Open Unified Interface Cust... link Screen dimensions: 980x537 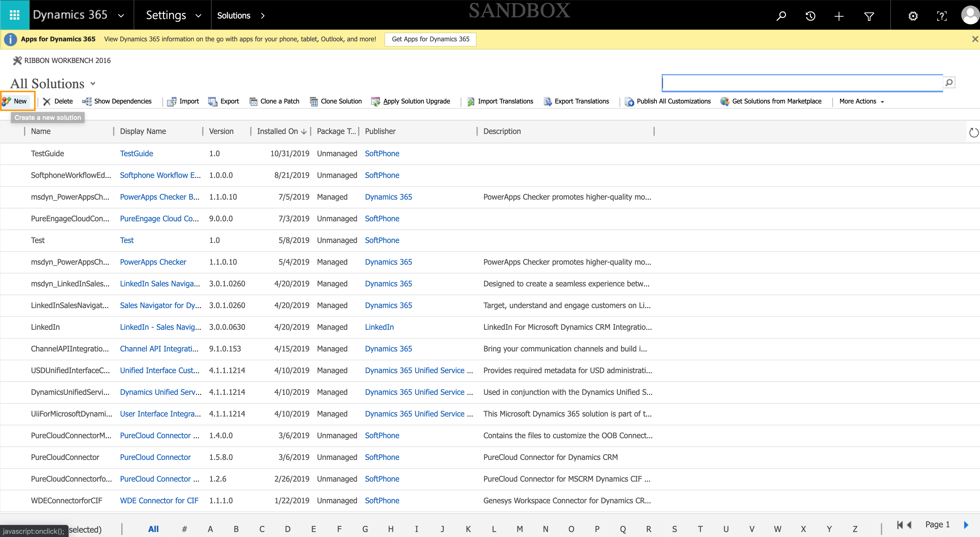coord(159,370)
